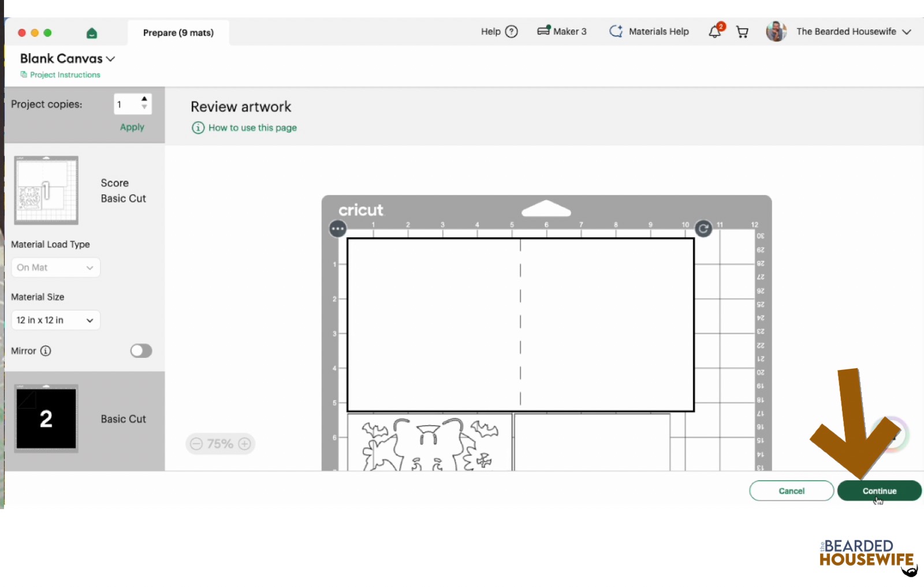The image size is (924, 587).
Task: Select the large scored rectangle artwork
Action: 520,324
